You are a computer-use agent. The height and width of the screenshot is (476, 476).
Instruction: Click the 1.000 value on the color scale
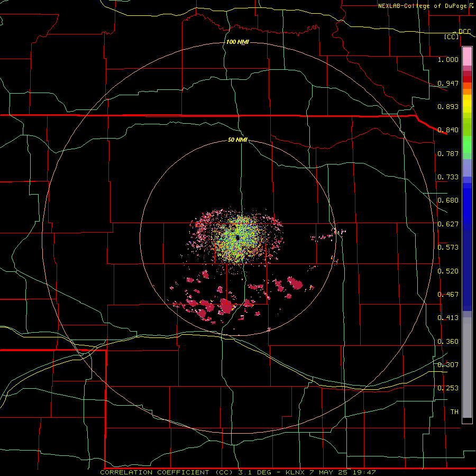(x=448, y=59)
